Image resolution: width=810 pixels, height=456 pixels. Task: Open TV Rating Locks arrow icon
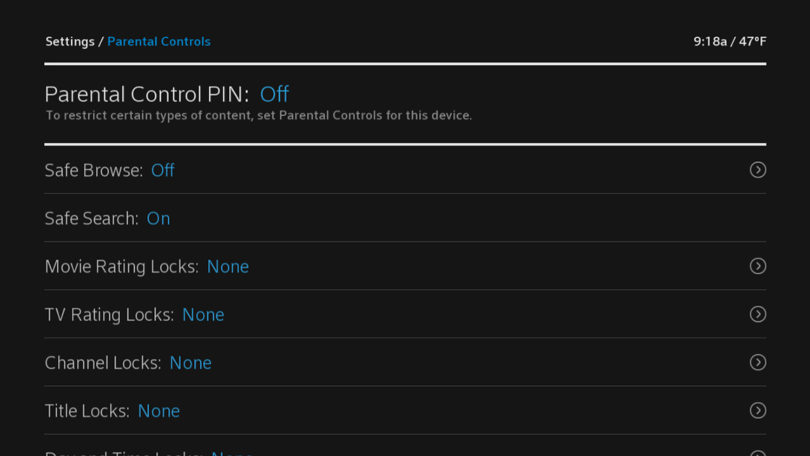pos(757,314)
